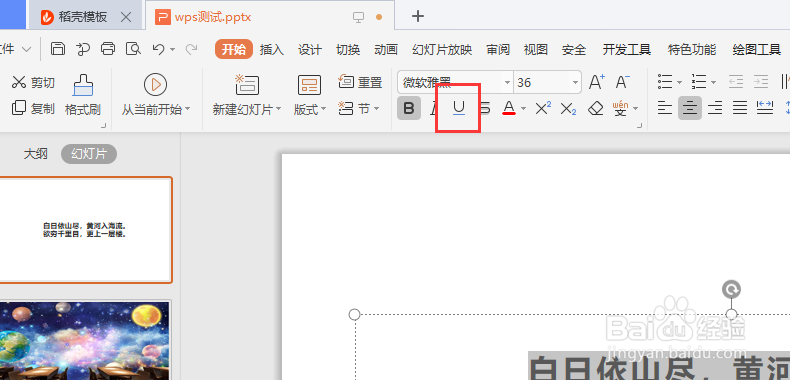This screenshot has height=380, width=790.
Task: Click the Pinyin guide (wén) icon
Action: 621,108
